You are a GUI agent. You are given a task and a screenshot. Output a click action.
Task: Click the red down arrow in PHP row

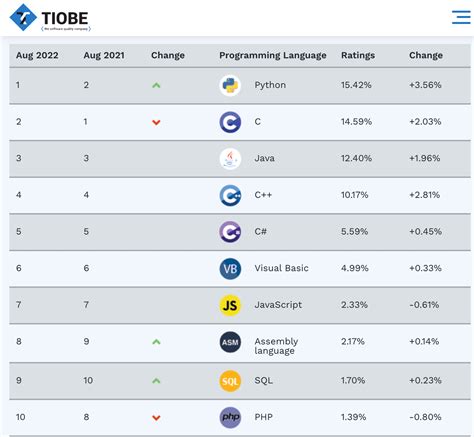coord(156,418)
